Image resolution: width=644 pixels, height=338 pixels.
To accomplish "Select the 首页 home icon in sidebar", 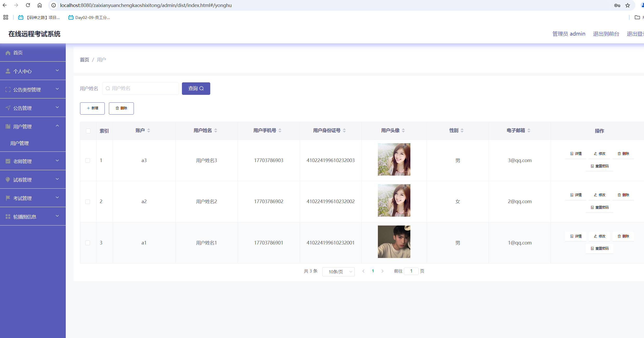I will point(8,53).
